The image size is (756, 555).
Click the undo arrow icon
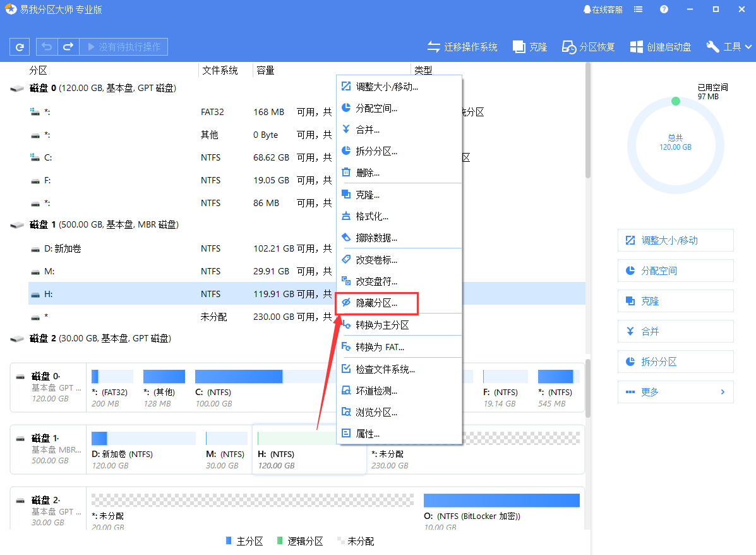tap(47, 47)
